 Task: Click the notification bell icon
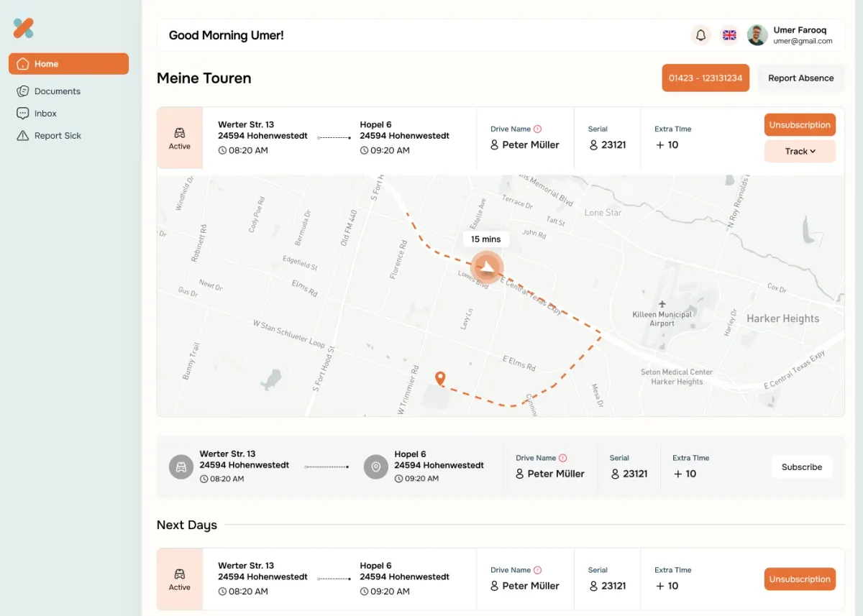[700, 35]
